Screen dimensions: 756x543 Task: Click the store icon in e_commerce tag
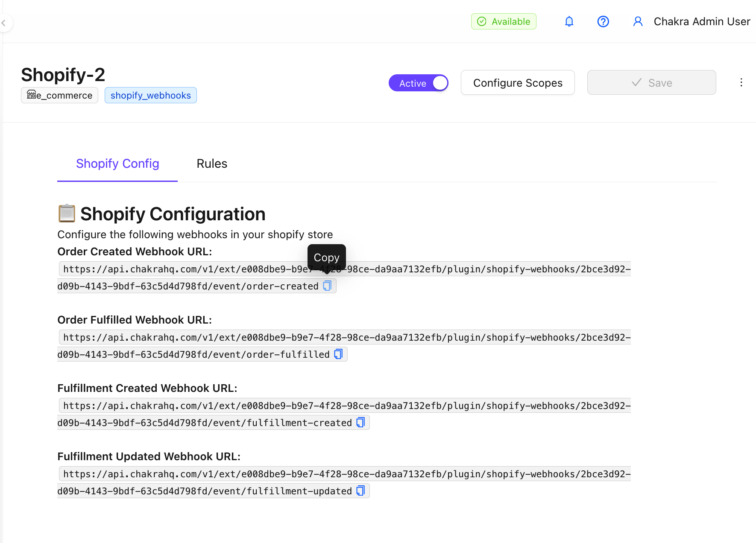(31, 94)
